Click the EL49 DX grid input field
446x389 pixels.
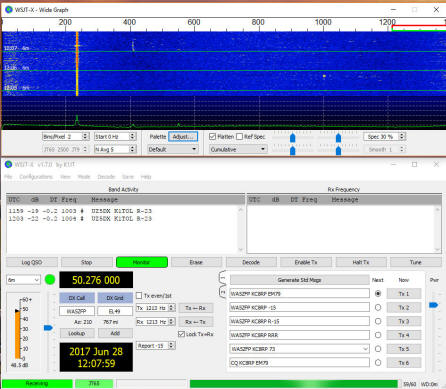115,311
